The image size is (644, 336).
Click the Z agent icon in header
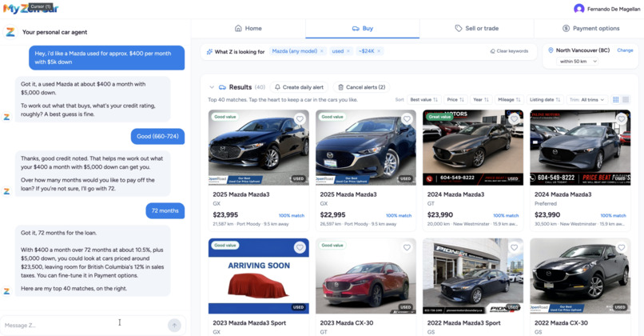10,32
